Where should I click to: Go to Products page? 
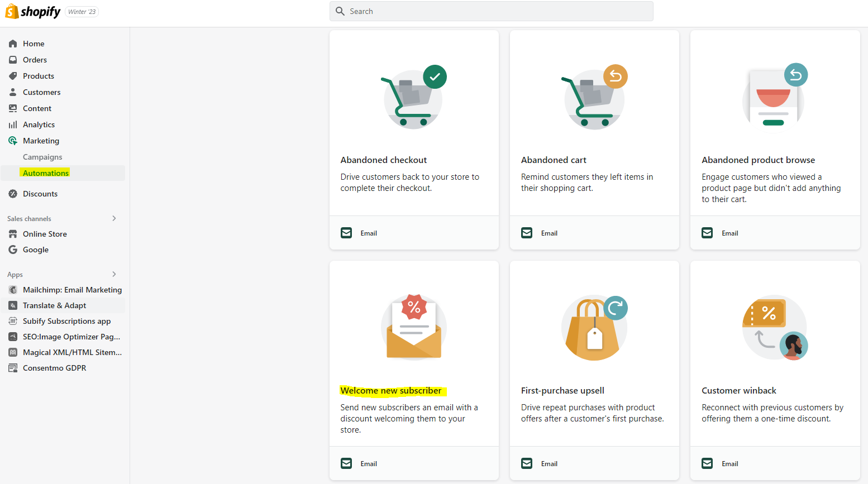point(39,76)
